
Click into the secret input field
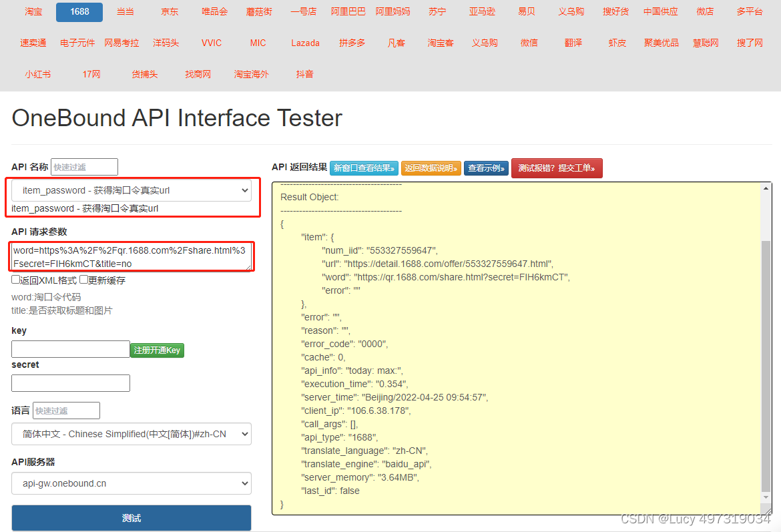click(71, 383)
